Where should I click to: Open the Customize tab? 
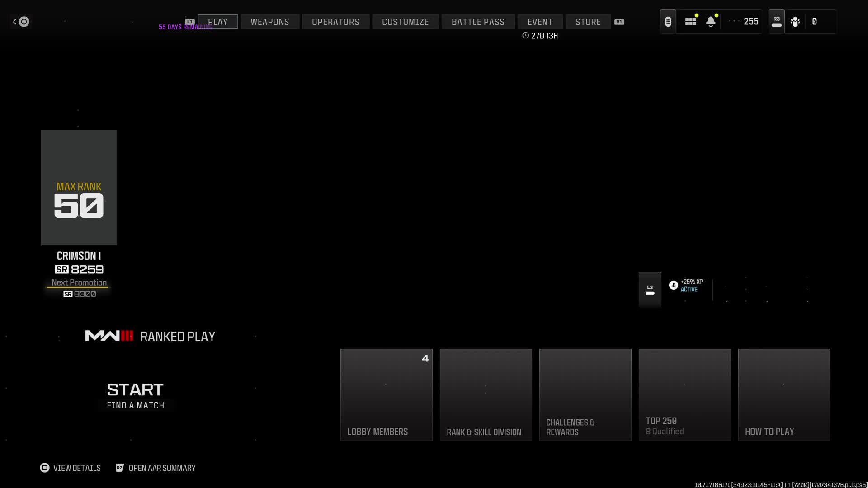pyautogui.click(x=406, y=22)
